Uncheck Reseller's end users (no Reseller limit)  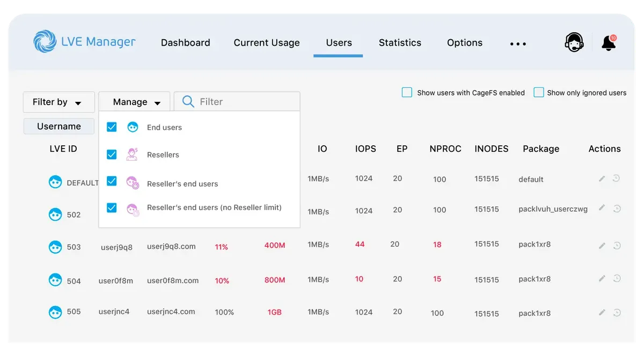tap(112, 207)
